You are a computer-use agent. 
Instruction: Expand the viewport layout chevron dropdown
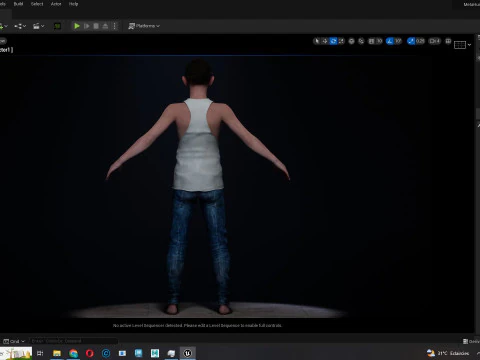(x=469, y=45)
